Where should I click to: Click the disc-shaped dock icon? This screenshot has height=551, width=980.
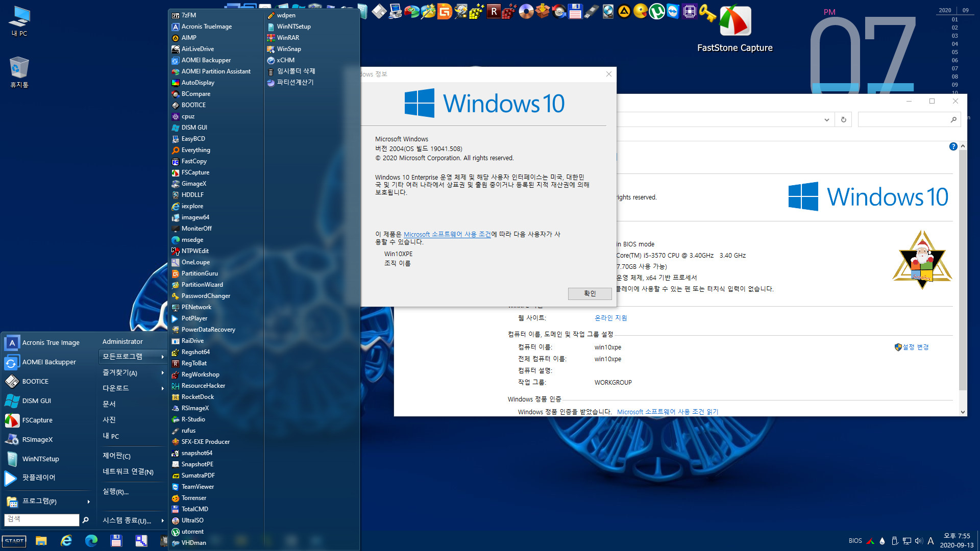(x=526, y=11)
